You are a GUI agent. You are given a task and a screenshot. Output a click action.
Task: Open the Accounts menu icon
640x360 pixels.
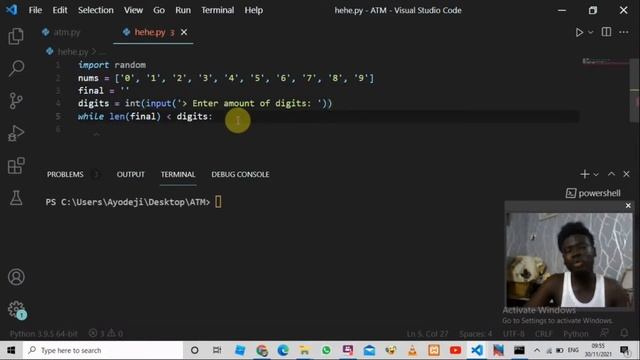[16, 277]
